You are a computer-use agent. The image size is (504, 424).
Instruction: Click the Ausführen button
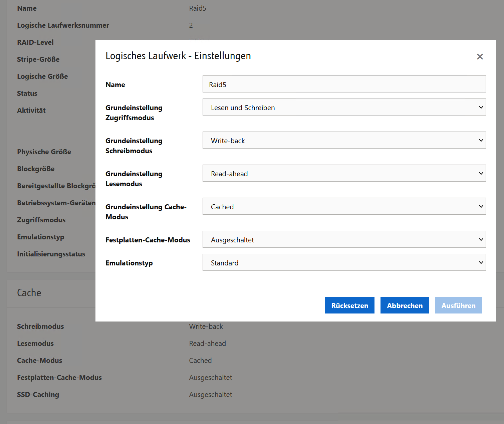click(x=459, y=305)
